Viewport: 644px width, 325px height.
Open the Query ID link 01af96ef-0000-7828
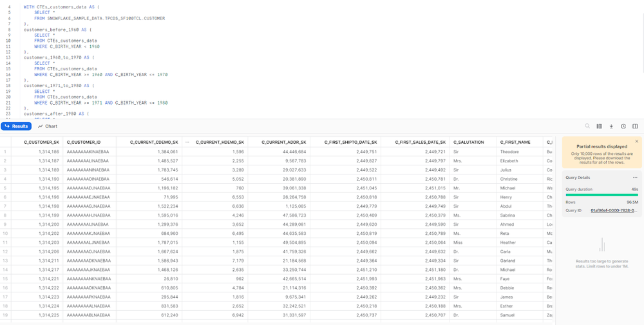tap(614, 210)
